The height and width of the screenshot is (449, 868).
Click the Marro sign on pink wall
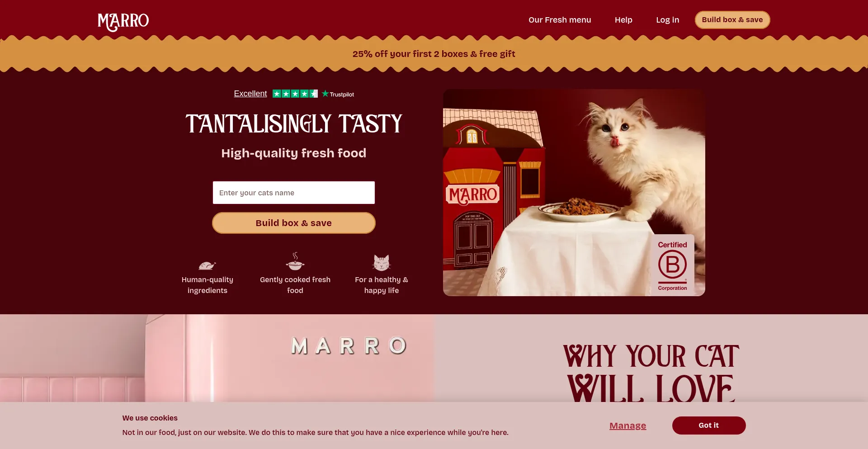[349, 346]
